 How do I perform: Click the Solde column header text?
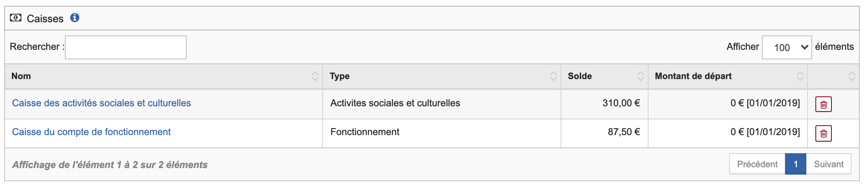tap(579, 76)
